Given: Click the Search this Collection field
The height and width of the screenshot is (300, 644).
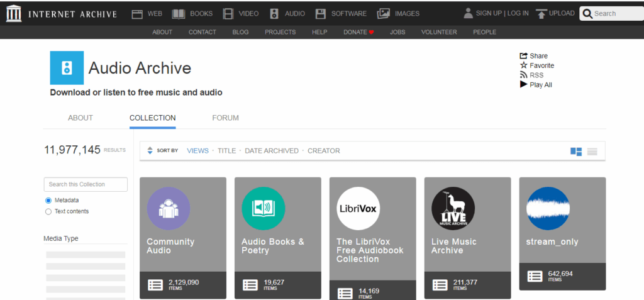Looking at the screenshot, I should tap(86, 184).
